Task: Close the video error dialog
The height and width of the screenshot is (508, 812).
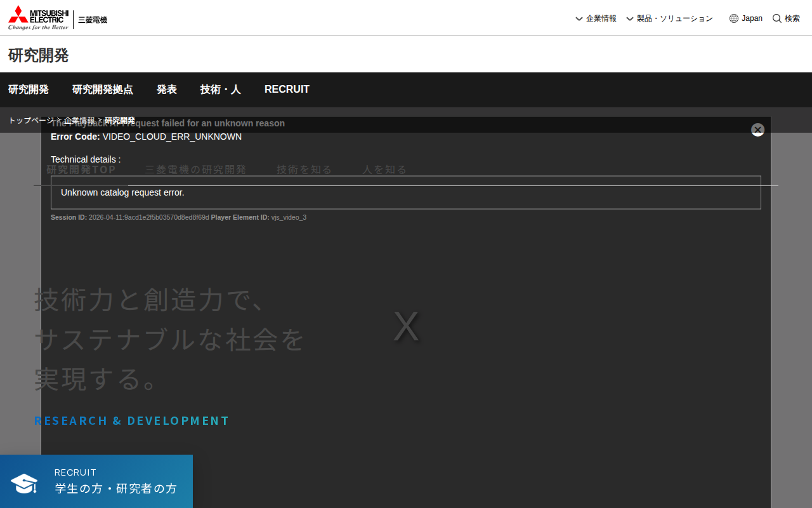Action: [757, 130]
